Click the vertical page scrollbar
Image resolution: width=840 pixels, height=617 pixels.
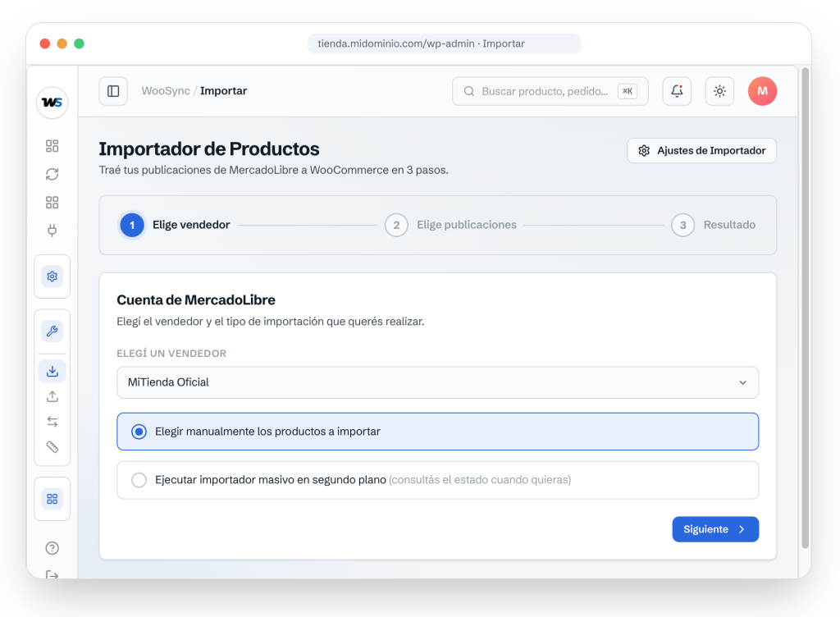(x=805, y=308)
